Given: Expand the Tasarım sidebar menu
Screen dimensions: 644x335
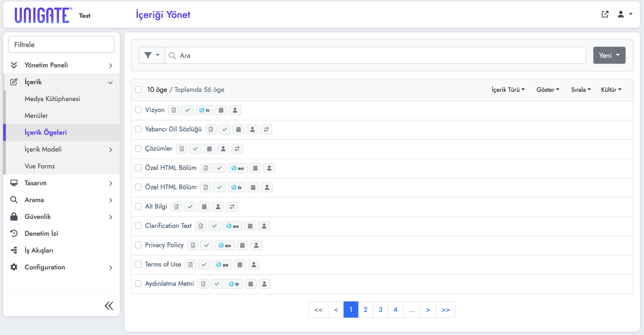Looking at the screenshot, I should 61,183.
